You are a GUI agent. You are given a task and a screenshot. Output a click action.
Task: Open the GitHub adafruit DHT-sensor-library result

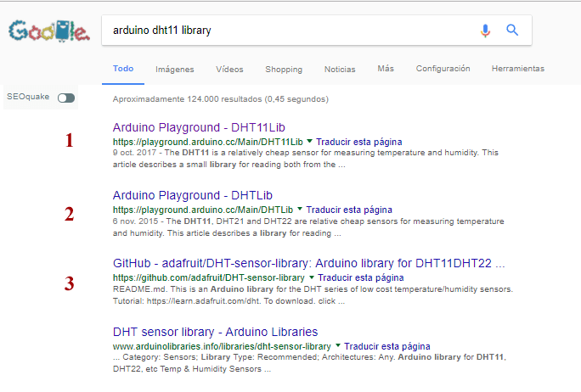point(308,263)
